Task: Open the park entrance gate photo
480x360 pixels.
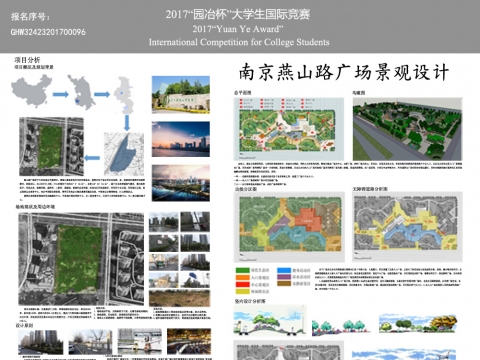Action: pyautogui.click(x=181, y=95)
